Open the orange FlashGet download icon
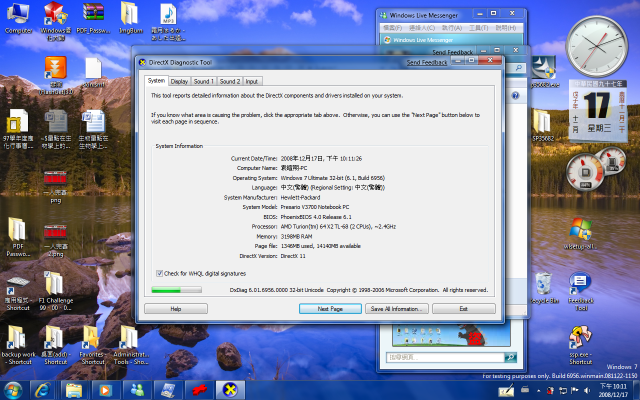The image size is (640, 400). click(56, 76)
